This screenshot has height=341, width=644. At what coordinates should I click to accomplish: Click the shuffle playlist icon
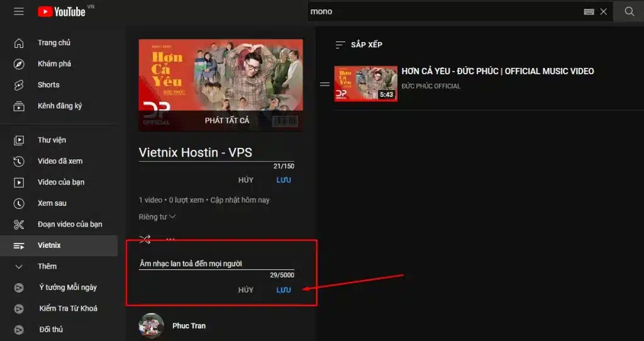pyautogui.click(x=145, y=238)
